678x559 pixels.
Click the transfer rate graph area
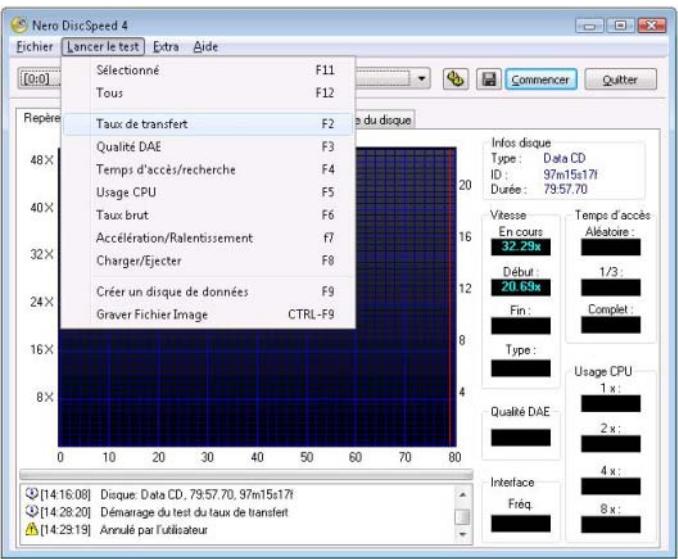point(257,387)
